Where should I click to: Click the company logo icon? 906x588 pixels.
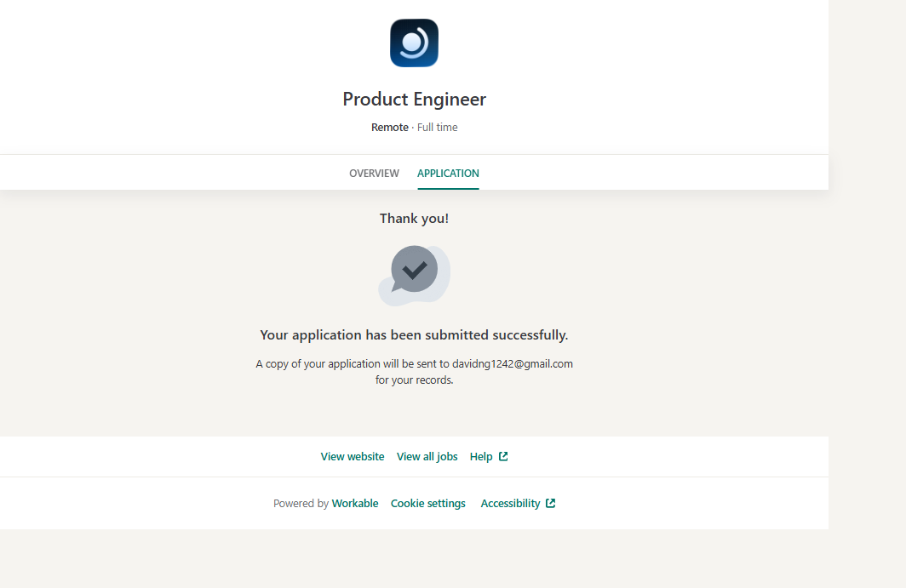(414, 43)
